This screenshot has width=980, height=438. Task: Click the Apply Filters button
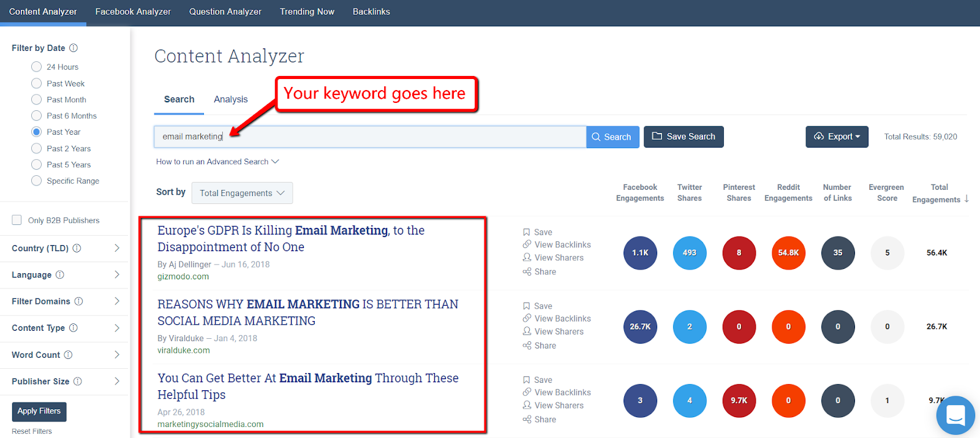coord(39,411)
